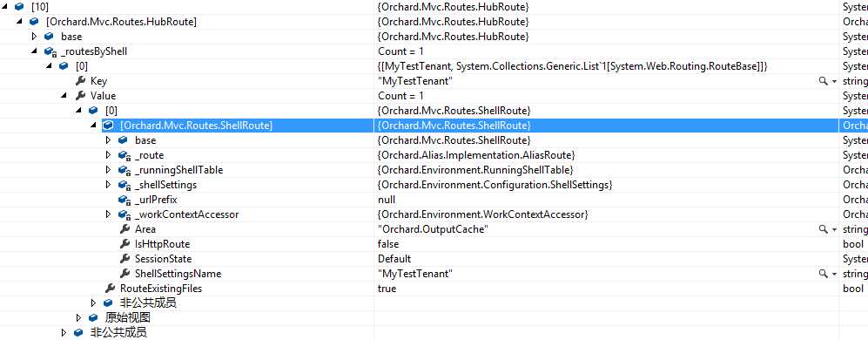Open the visualizer dropdown arrow for Key
Viewport: 868px width, 340px height.
click(x=834, y=82)
